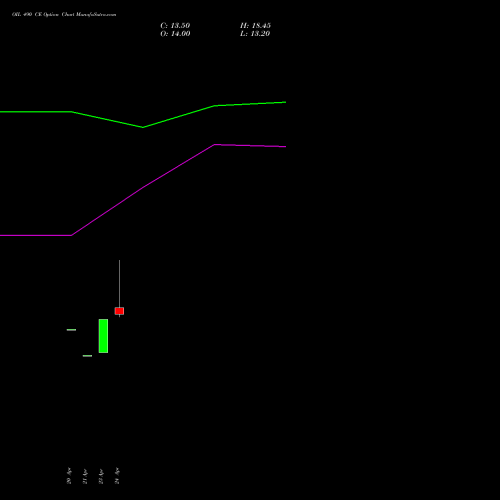Click the upper wick of the red candle
The height and width of the screenshot is (500, 500).
119,284
